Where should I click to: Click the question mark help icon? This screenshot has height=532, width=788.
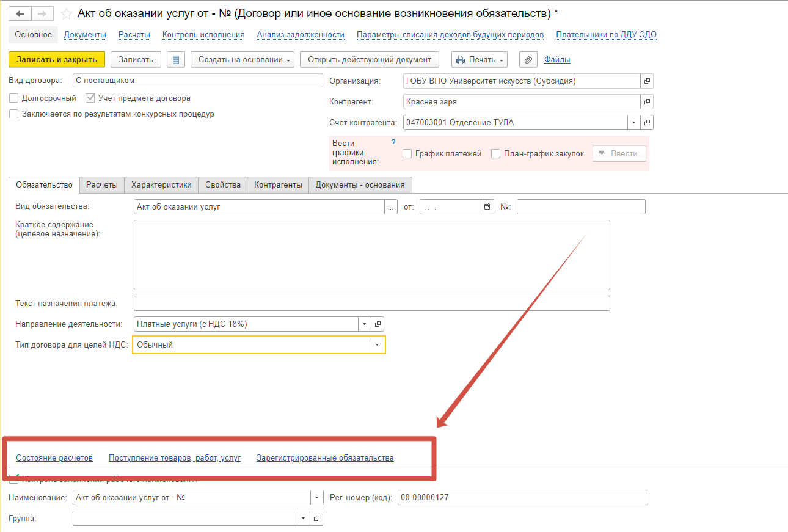tap(393, 142)
